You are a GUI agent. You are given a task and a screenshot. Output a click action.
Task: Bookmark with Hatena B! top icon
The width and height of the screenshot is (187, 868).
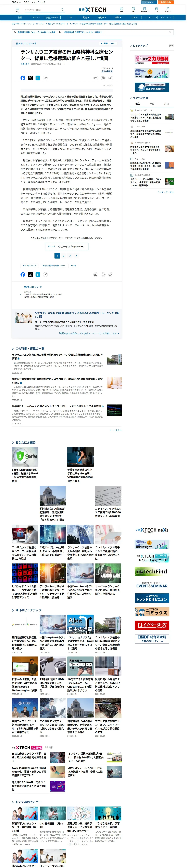point(38,78)
